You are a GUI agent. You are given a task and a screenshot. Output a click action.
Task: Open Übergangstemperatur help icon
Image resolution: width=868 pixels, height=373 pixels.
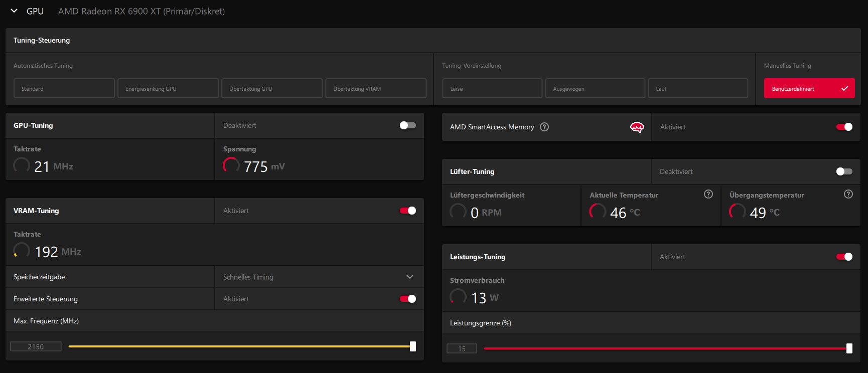[x=848, y=194]
